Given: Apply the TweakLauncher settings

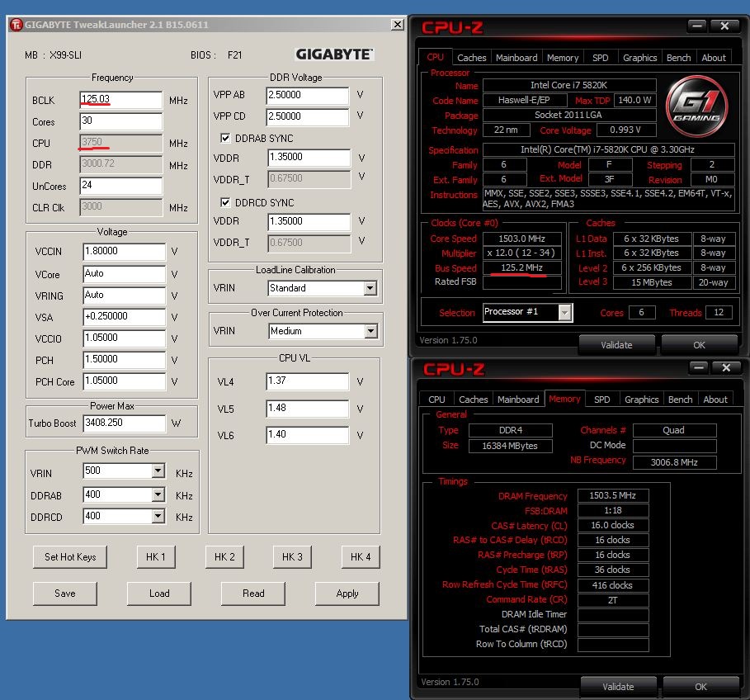Looking at the screenshot, I should click(347, 594).
